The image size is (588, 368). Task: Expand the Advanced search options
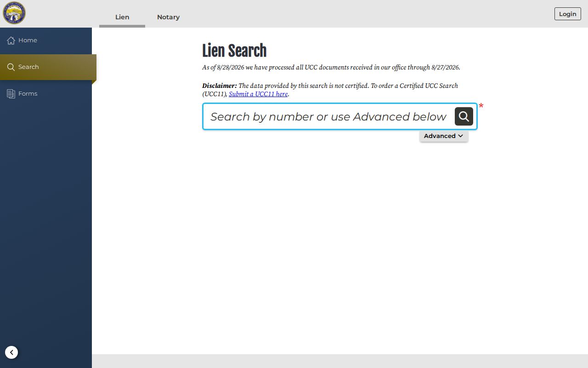click(444, 136)
